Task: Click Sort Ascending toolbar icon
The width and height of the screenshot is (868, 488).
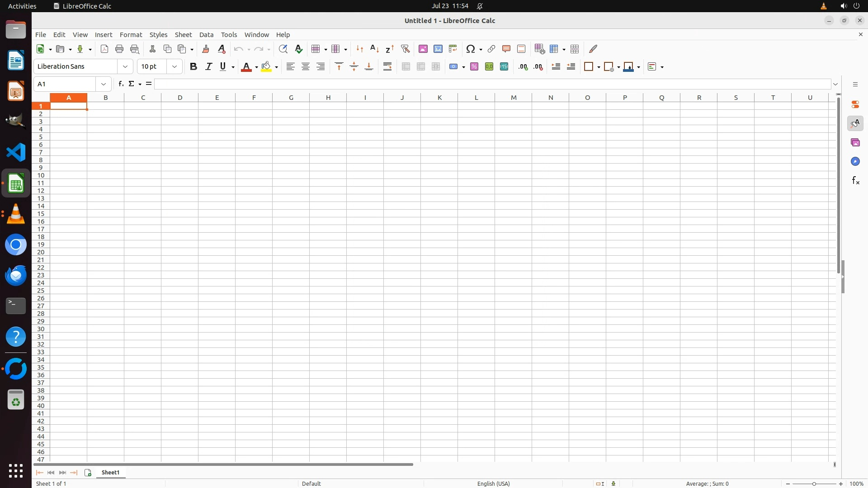Action: point(374,49)
